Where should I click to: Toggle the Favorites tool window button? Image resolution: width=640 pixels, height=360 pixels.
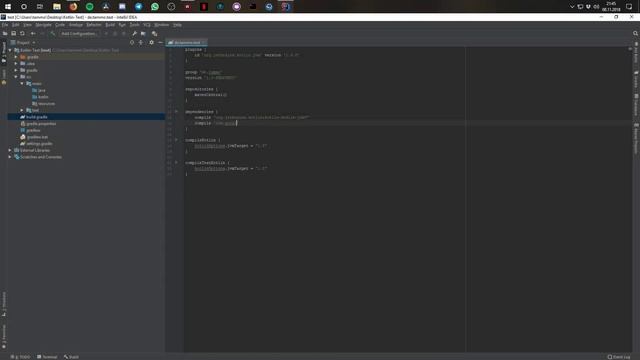coord(4,336)
